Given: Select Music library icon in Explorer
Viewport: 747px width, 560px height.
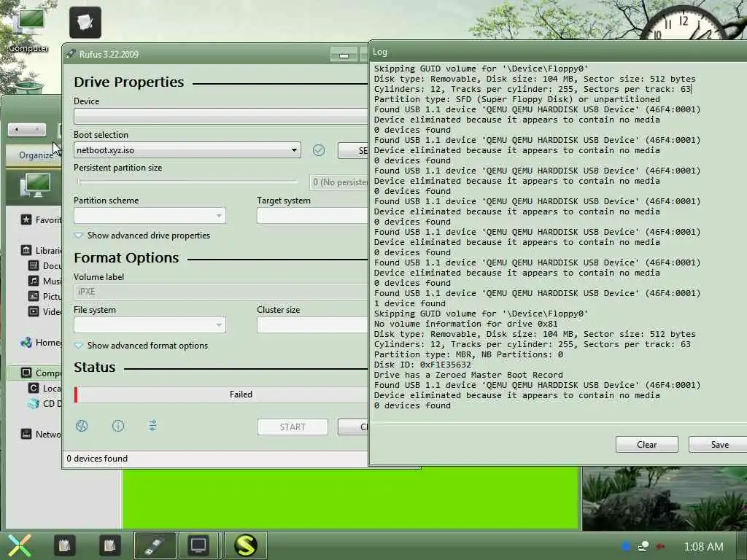Looking at the screenshot, I should (34, 281).
